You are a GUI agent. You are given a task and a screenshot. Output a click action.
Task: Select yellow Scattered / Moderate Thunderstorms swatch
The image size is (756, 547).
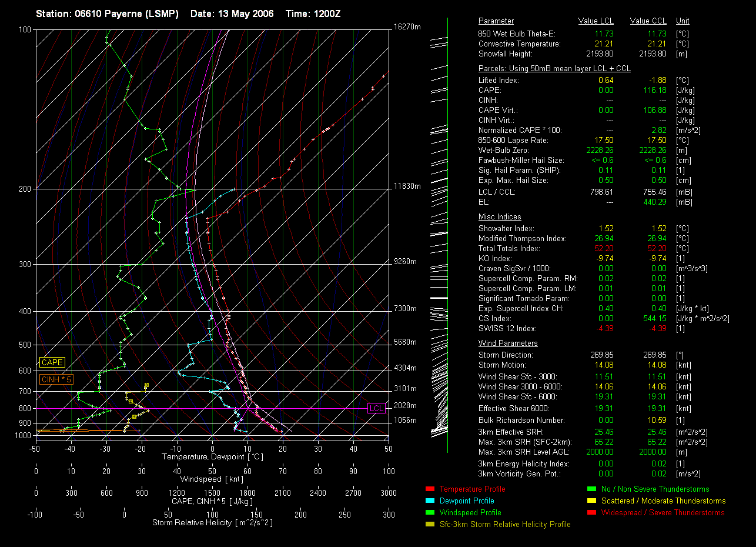(x=591, y=501)
